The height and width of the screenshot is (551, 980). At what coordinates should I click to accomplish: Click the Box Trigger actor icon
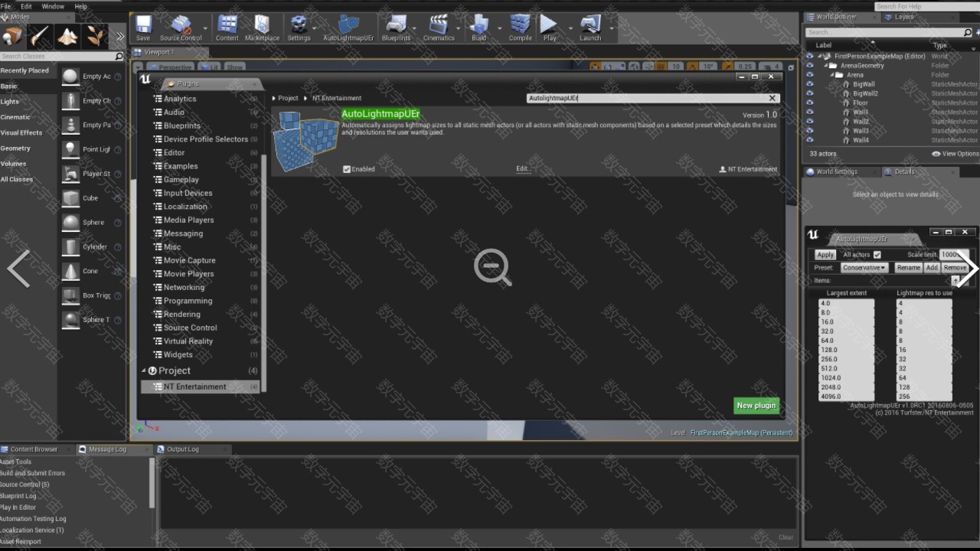tap(70, 295)
